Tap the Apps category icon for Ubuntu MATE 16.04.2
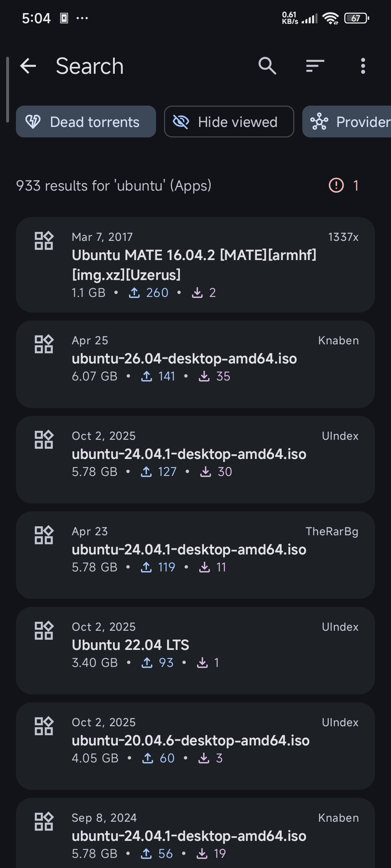391x868 pixels. click(44, 241)
